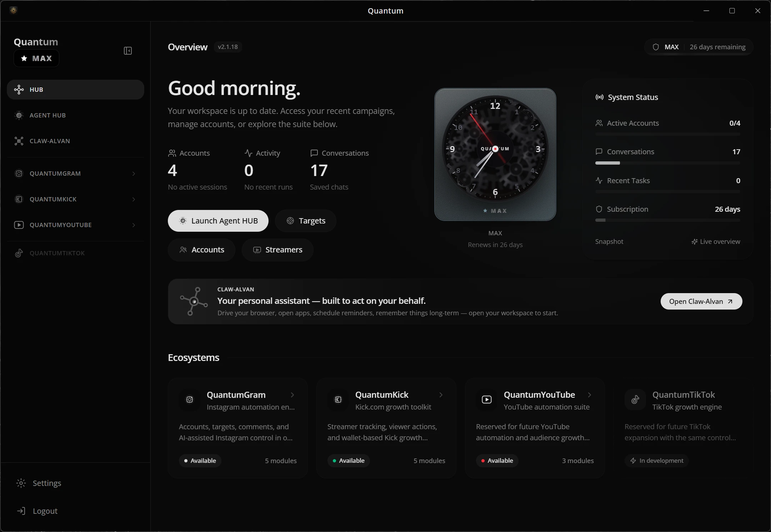
Task: Click the Renews in 26 days text
Action: (495, 245)
